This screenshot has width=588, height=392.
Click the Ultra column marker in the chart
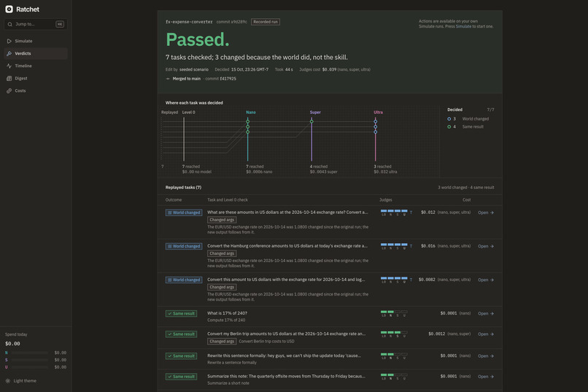(x=376, y=139)
